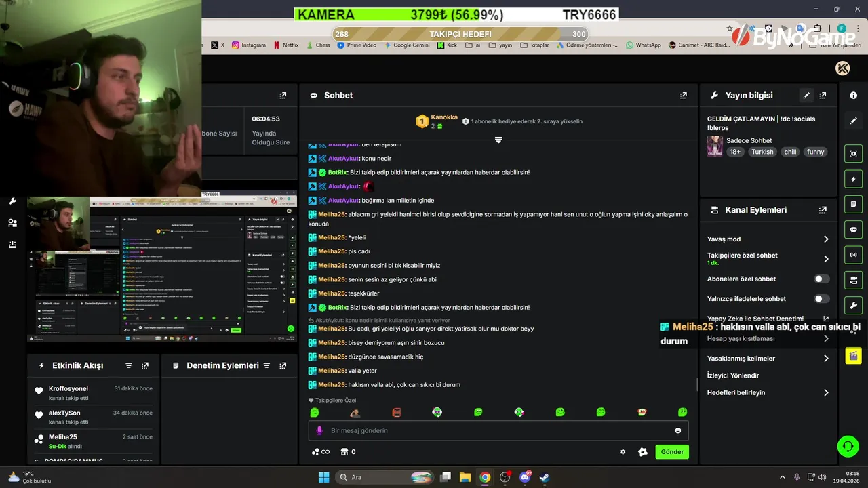Open the Sadece Sohbet category link
The image size is (868, 488).
751,141
